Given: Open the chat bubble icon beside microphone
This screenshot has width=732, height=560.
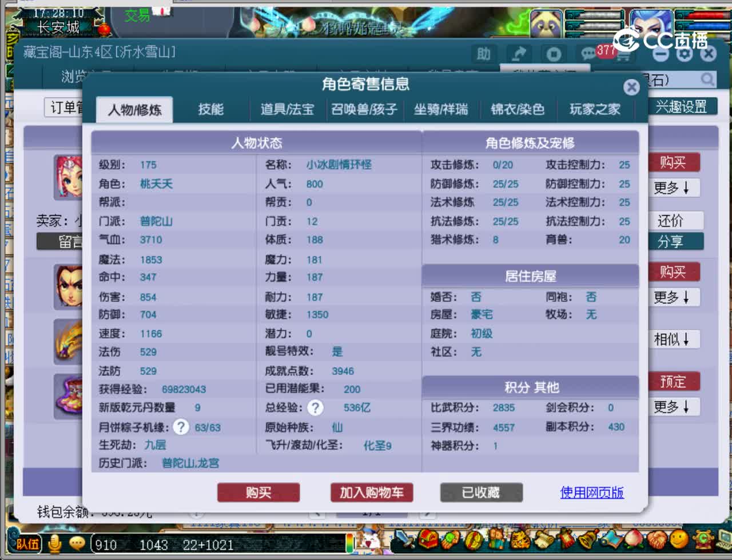Looking at the screenshot, I should pyautogui.click(x=77, y=544).
